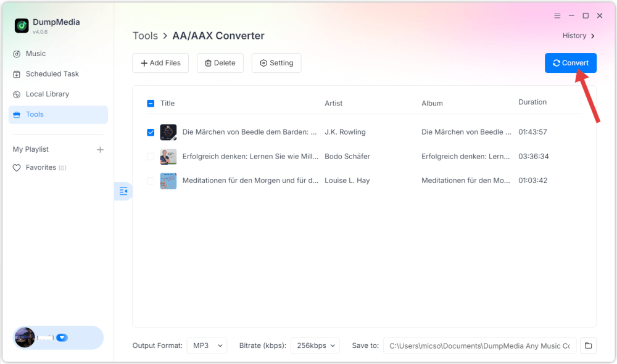617x364 pixels.
Task: Click Add Files to import audiobooks
Action: point(160,62)
